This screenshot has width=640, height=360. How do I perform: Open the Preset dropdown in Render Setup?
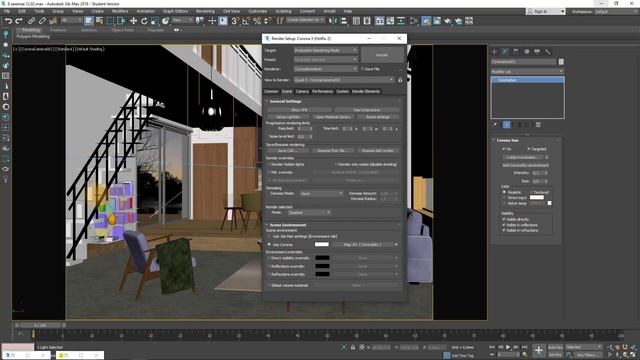point(326,60)
